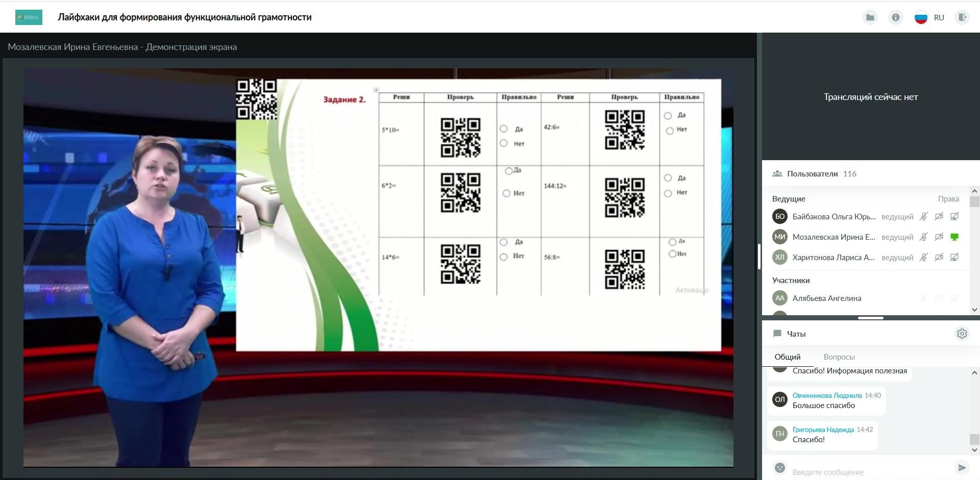
Task: Click the ОЛ chat avatar
Action: (x=780, y=399)
